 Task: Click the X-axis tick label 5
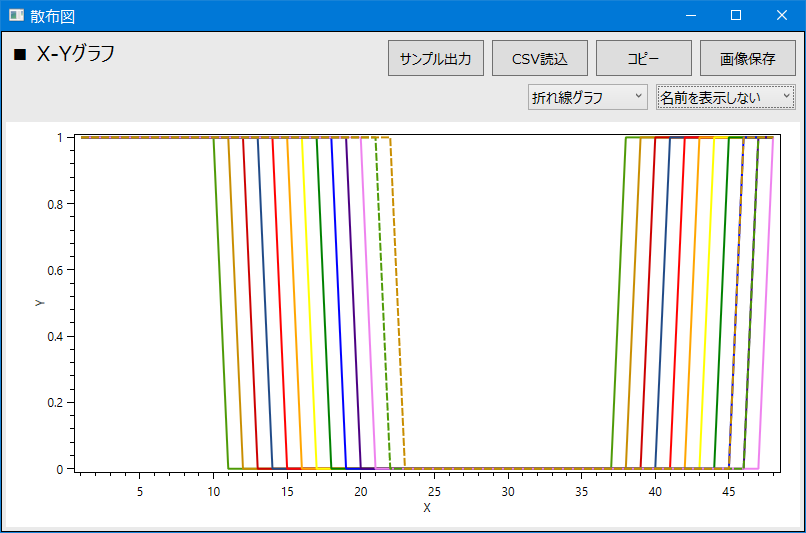click(x=140, y=492)
